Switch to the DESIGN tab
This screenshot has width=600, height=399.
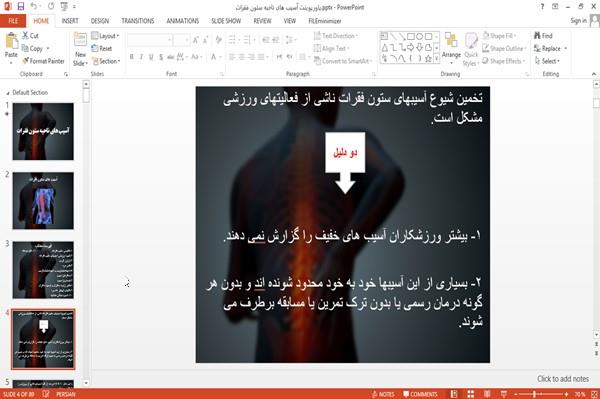pos(100,21)
